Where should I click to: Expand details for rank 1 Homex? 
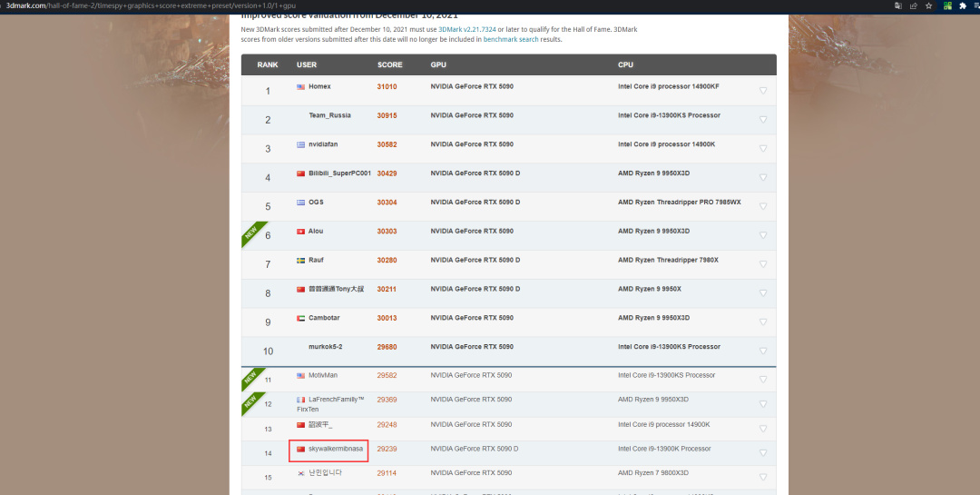point(762,91)
